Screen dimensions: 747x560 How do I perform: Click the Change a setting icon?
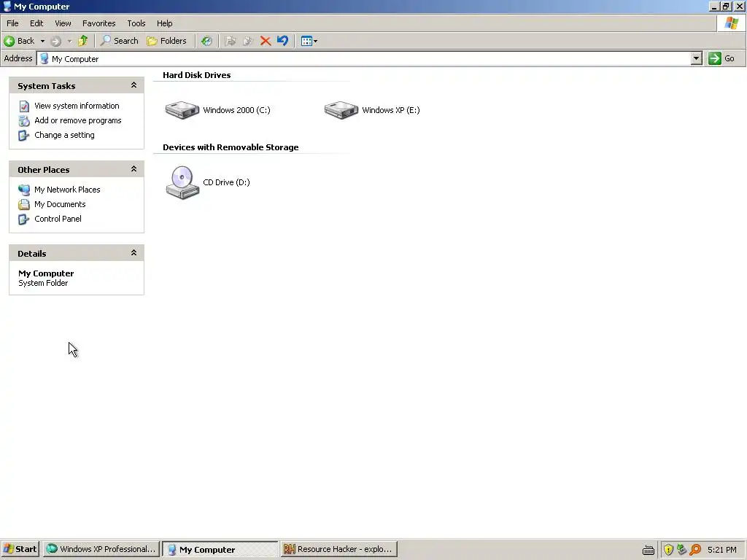(23, 136)
